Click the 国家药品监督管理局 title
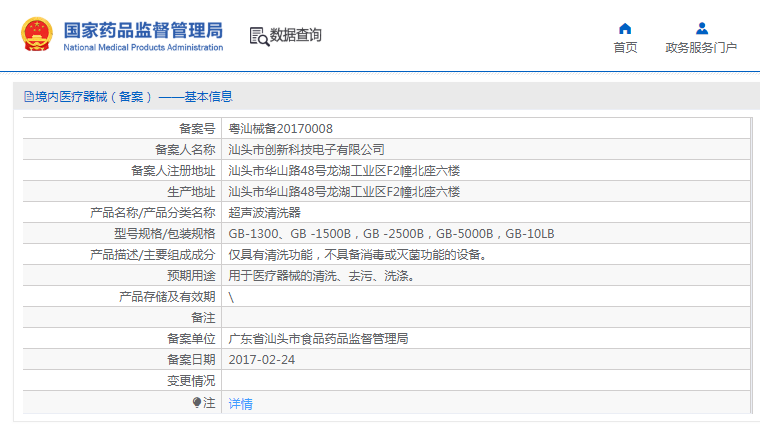This screenshot has height=426, width=760. tap(143, 30)
